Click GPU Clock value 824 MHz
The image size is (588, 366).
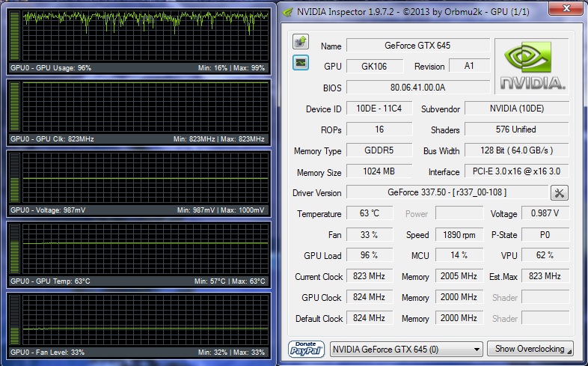point(370,297)
